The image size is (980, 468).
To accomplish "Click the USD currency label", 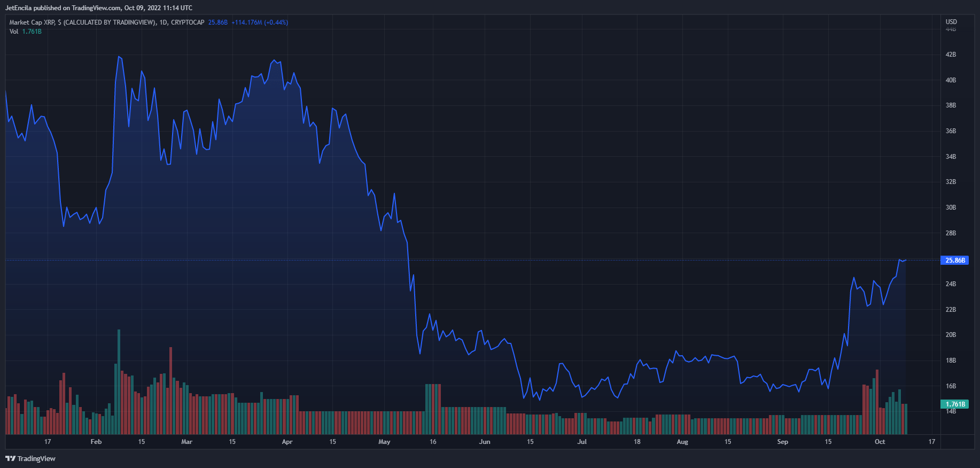I will (951, 22).
